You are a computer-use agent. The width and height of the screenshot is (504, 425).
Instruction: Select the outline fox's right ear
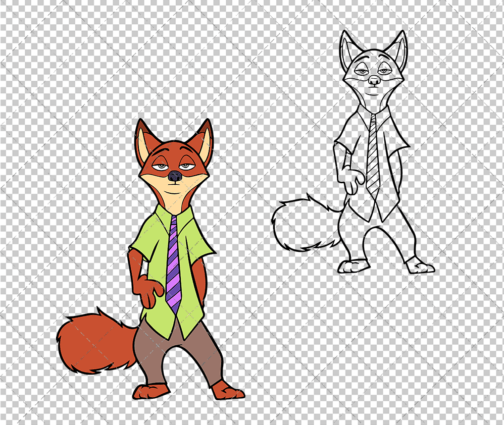pyautogui.click(x=397, y=49)
